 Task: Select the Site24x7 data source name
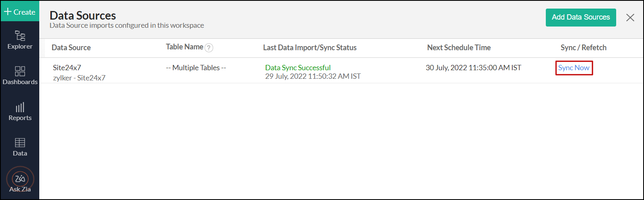[67, 68]
